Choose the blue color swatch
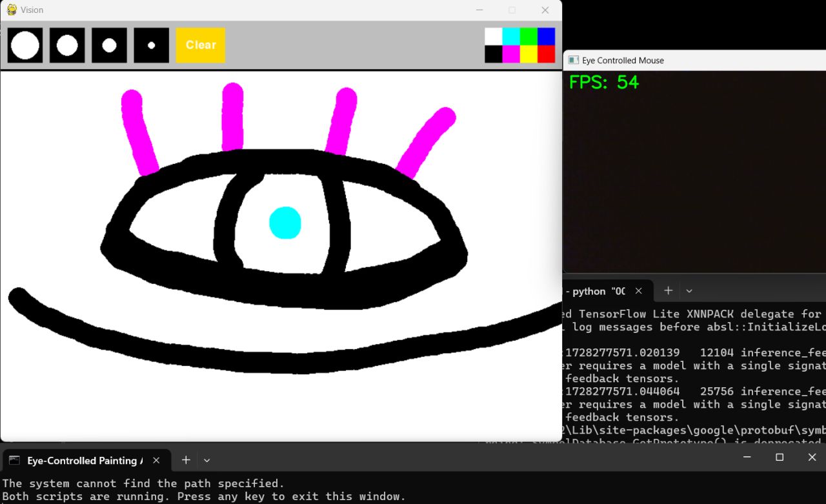The width and height of the screenshot is (826, 504). tap(546, 36)
